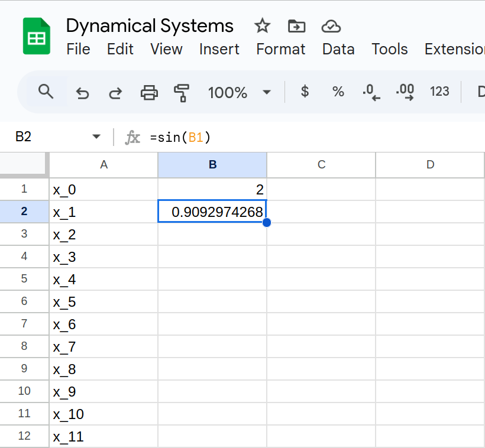The image size is (485, 448).
Task: Format as currency with dollar icon
Action: point(305,92)
